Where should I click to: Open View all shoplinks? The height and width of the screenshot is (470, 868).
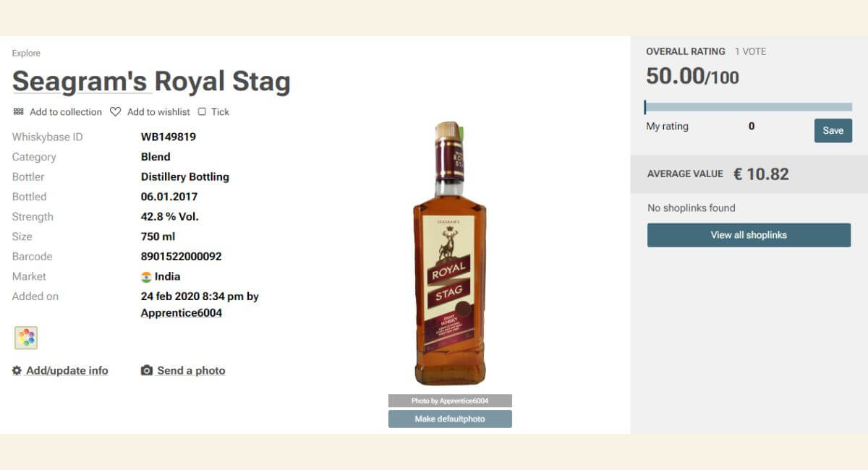748,234
